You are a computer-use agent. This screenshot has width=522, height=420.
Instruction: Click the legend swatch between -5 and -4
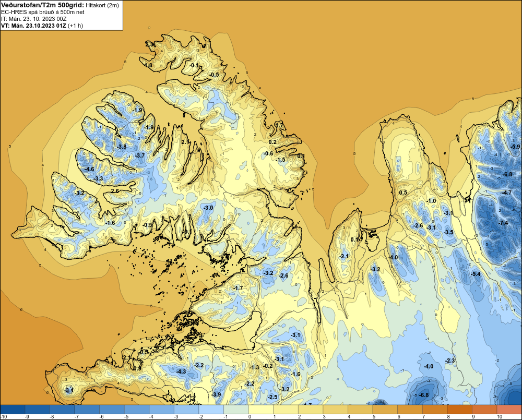[137, 410]
